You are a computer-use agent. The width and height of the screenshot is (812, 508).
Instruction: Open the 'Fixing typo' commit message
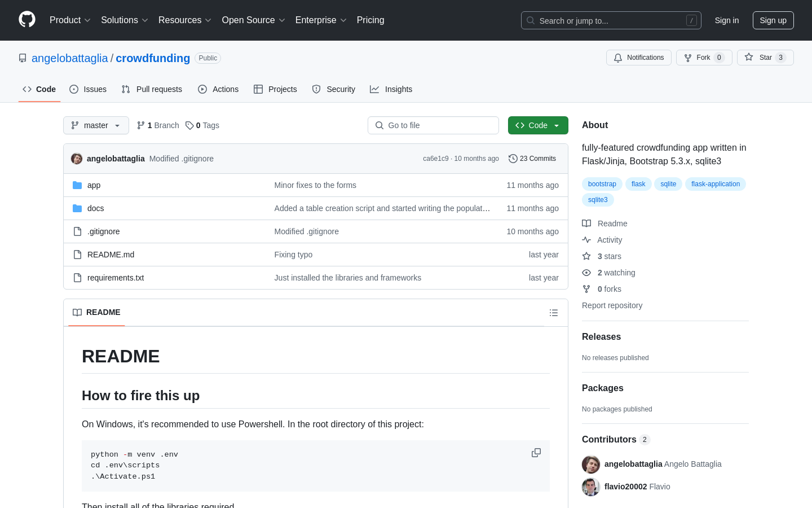pos(293,255)
